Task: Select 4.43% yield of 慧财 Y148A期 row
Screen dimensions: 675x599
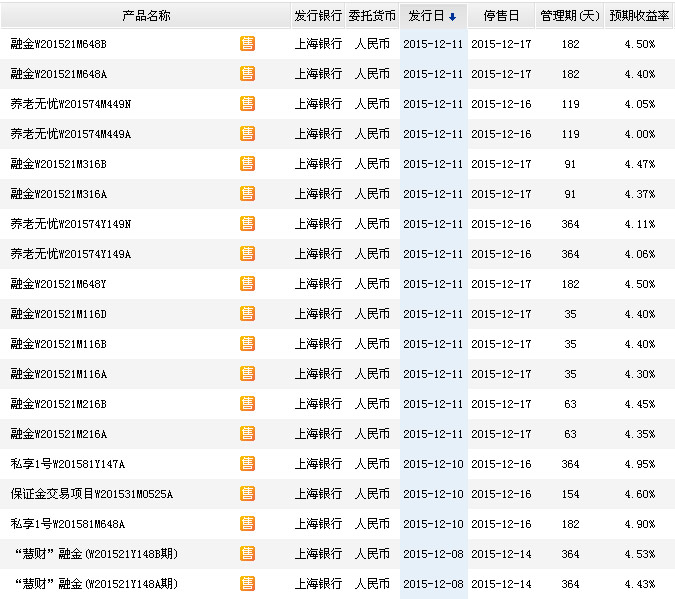Action: click(640, 584)
